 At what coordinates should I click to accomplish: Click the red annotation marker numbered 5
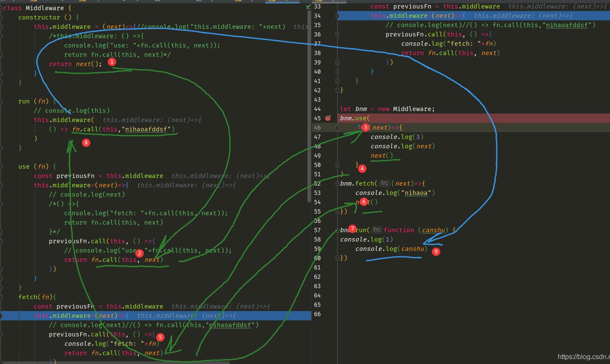(x=160, y=337)
